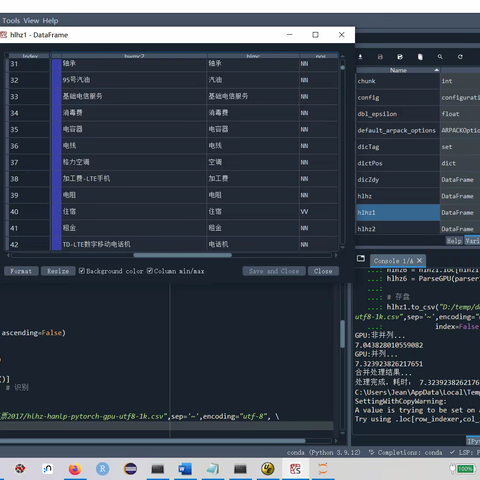Click the DataFrame horizontal scrollbar handle

pyautogui.click(x=182, y=255)
